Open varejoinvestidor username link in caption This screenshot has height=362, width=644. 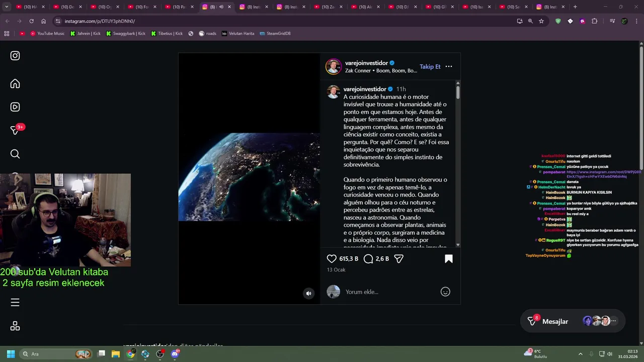[365, 89]
